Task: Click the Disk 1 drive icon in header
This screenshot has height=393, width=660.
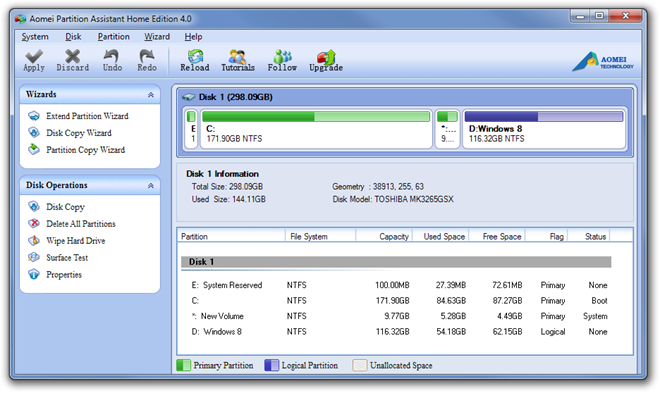Action: coord(188,97)
